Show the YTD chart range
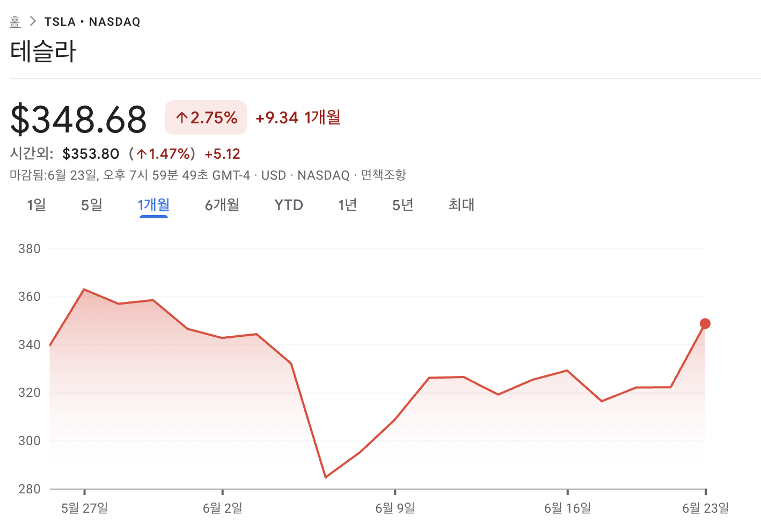The height and width of the screenshot is (532, 761). [289, 205]
